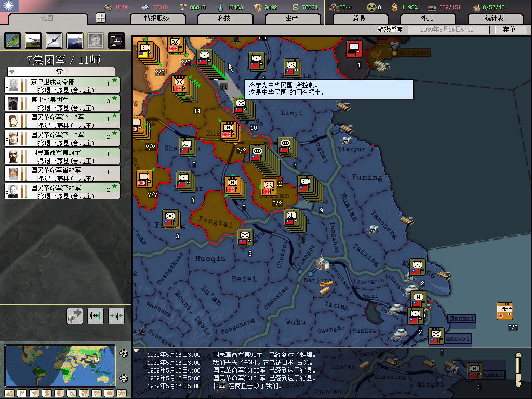This screenshot has height=399, width=532.
Task: Click the dissent value 1.92%
Action: (x=410, y=7)
